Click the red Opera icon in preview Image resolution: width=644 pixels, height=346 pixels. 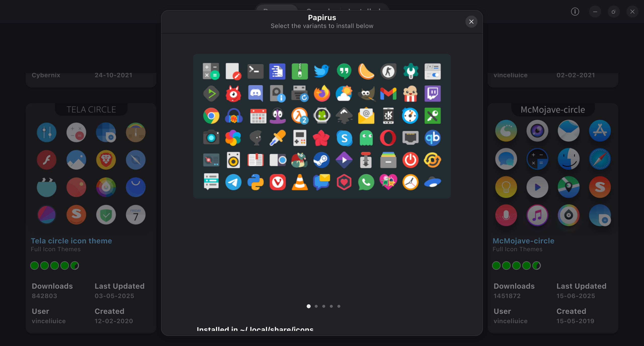(x=388, y=138)
